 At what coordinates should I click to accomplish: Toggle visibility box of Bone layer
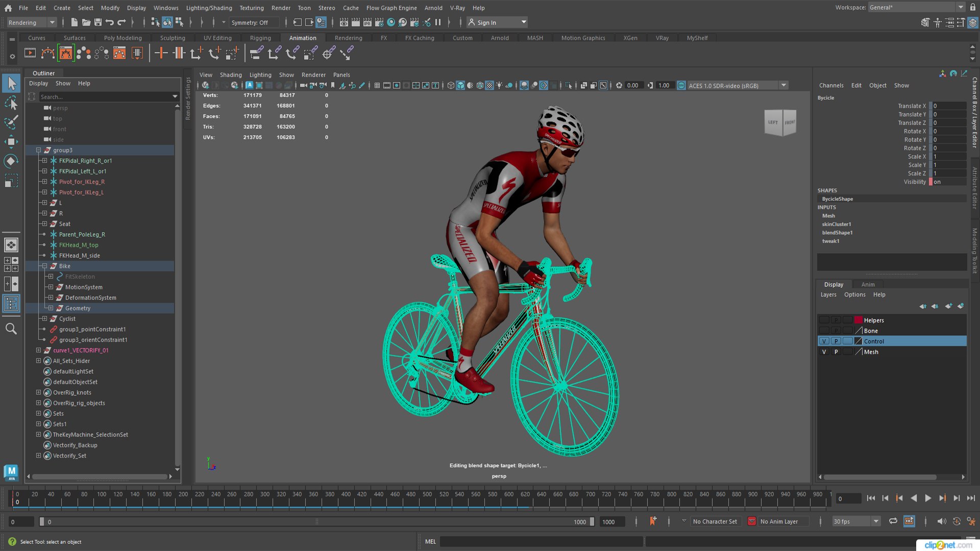824,331
